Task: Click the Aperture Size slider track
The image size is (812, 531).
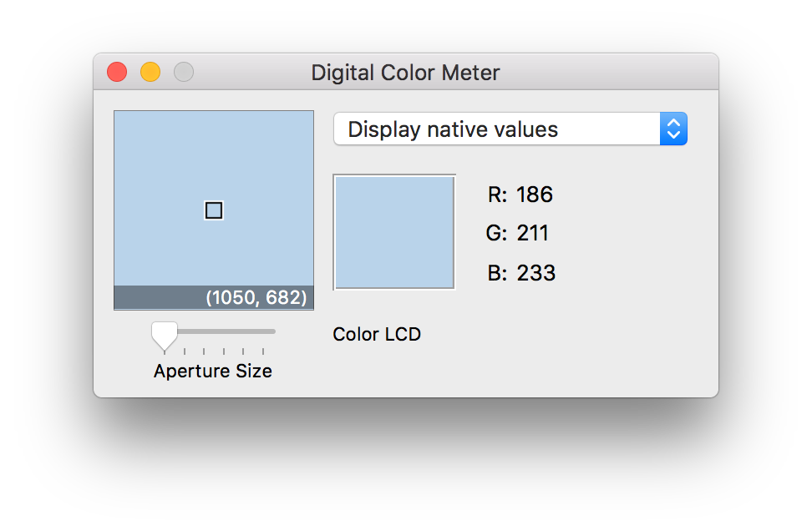Action: [213, 331]
